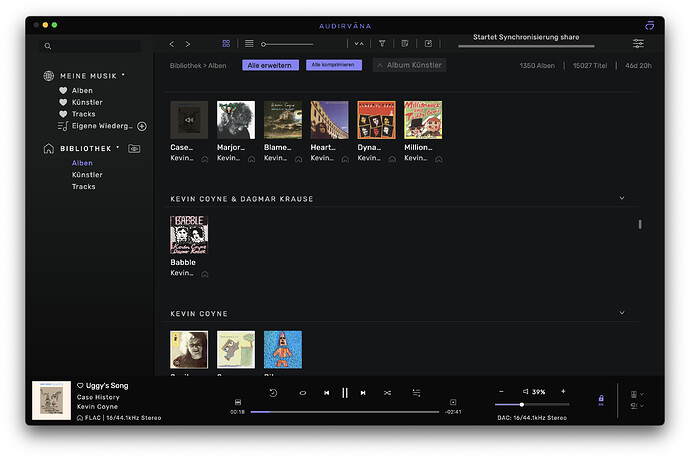Open the Heart album cover

330,120
